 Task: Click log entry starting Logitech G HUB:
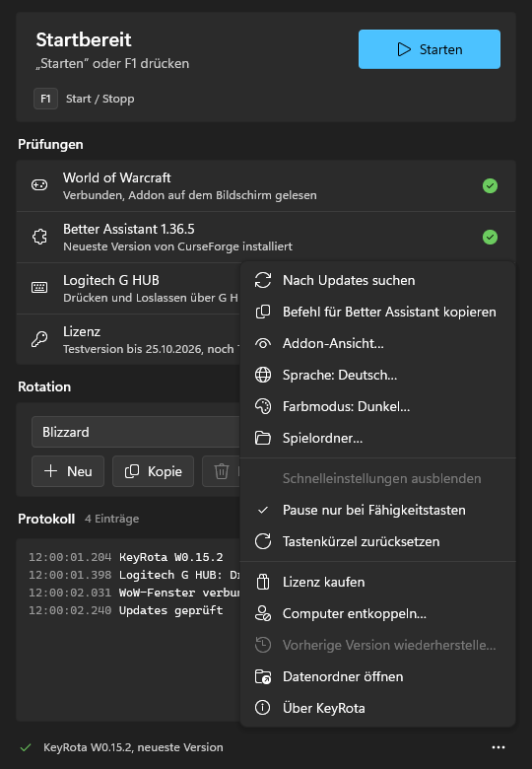(134, 575)
